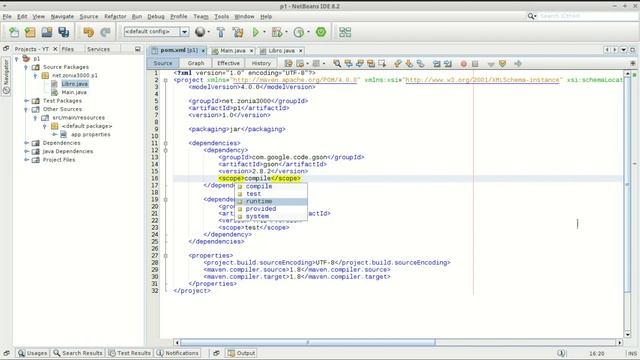Click the Open Project toolbar icon
The width and height of the screenshot is (640, 360).
[47, 32]
